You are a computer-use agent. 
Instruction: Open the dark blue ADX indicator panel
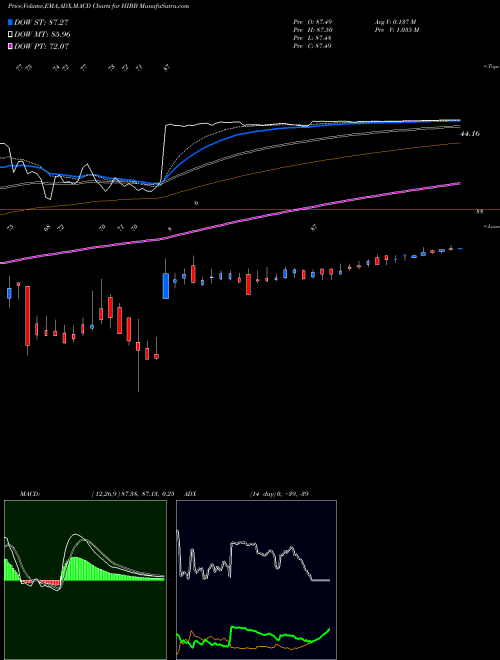(x=256, y=580)
